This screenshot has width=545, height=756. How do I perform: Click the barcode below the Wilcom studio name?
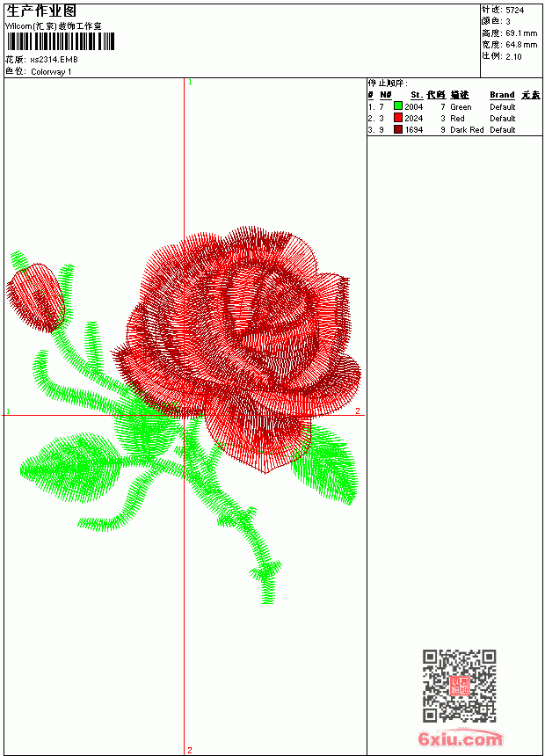coord(61,41)
